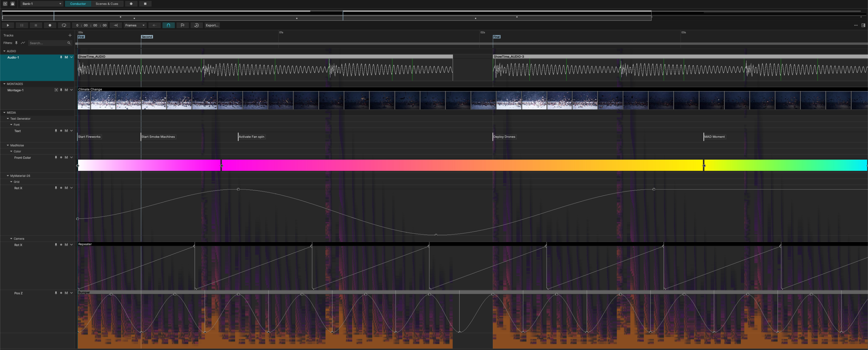Image resolution: width=868 pixels, height=350 pixels.
Task: Switch to the Scenes & Cues tab
Action: point(107,4)
